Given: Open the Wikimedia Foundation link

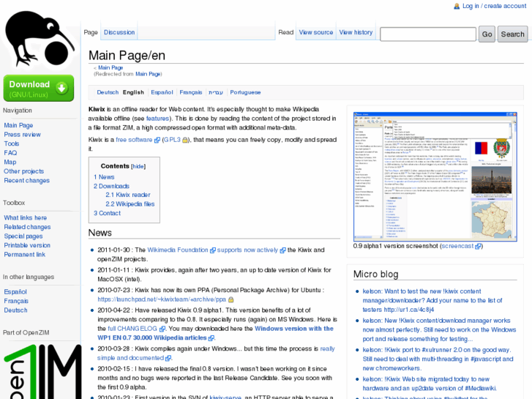Looking at the screenshot, I should pos(177,250).
